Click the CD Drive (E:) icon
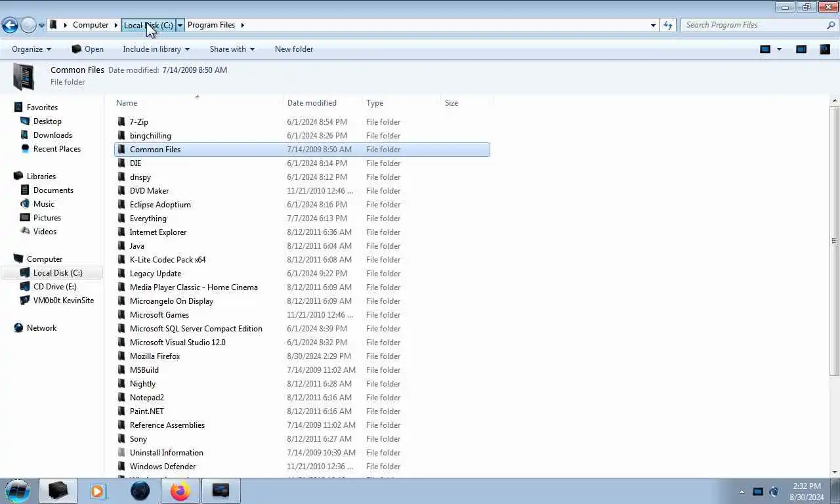The width and height of the screenshot is (840, 504). [x=25, y=287]
